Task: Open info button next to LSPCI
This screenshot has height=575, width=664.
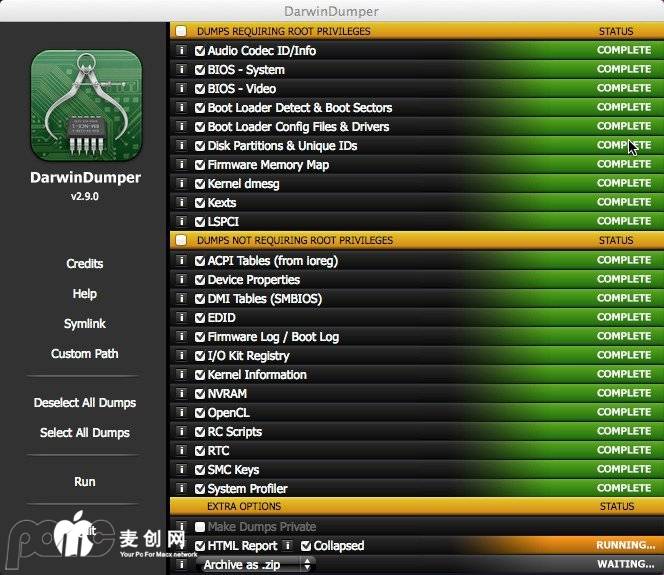Action: 182,221
